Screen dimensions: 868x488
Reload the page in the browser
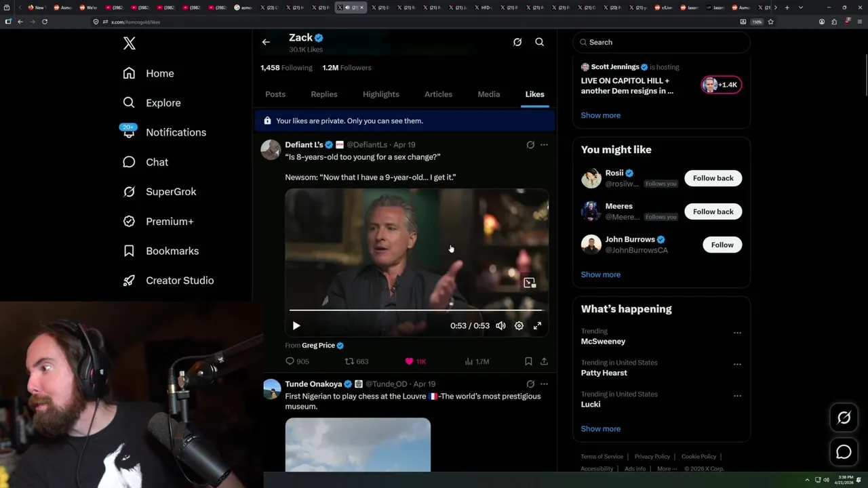point(45,22)
